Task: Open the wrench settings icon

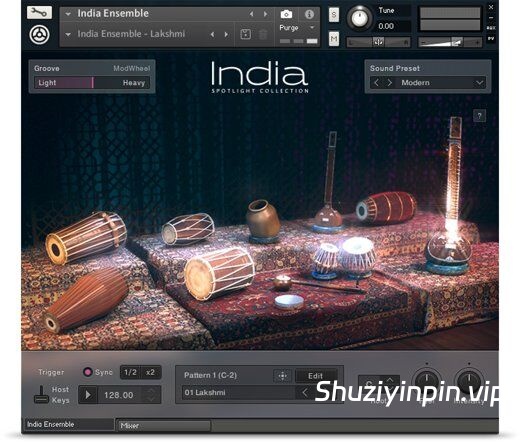Action: tap(39, 13)
